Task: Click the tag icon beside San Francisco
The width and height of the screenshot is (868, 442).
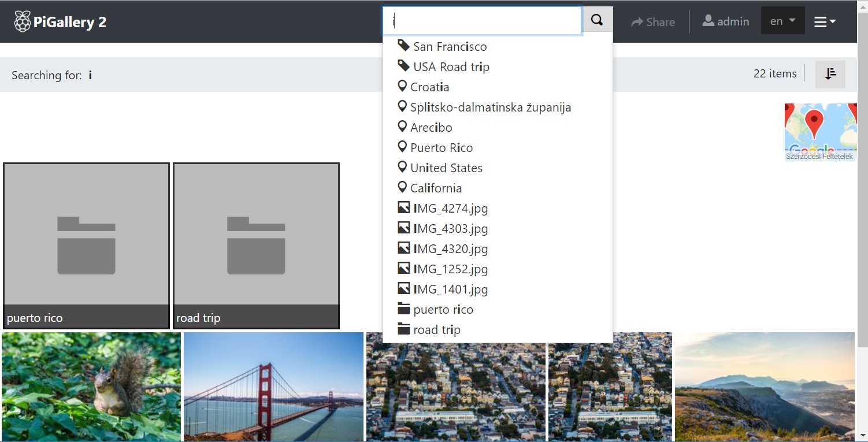Action: pyautogui.click(x=404, y=46)
